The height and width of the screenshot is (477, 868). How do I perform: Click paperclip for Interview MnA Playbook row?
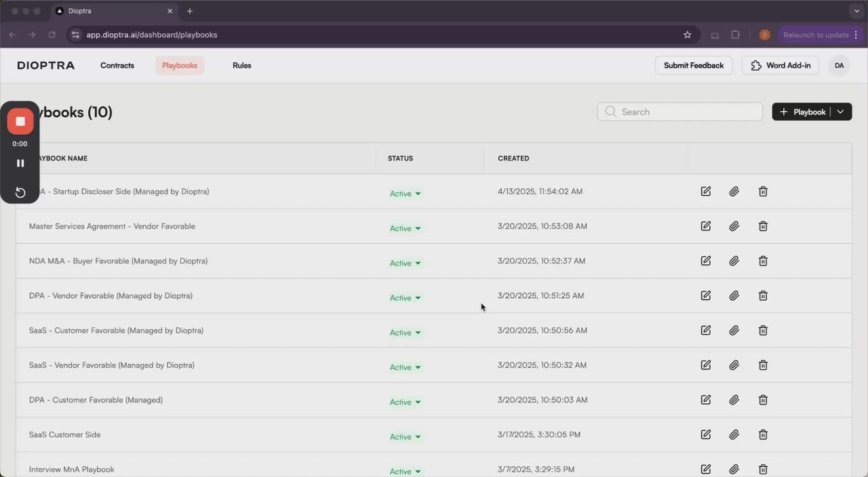tap(734, 469)
